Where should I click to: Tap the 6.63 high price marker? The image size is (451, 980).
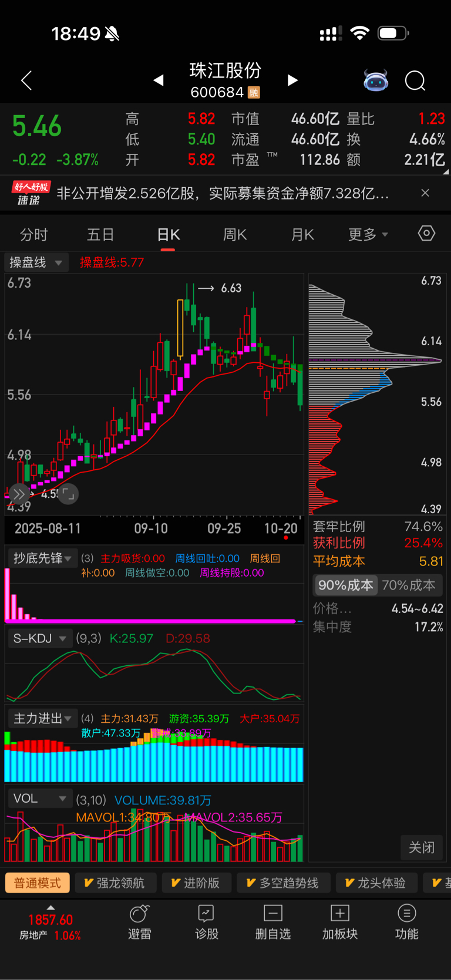231,288
